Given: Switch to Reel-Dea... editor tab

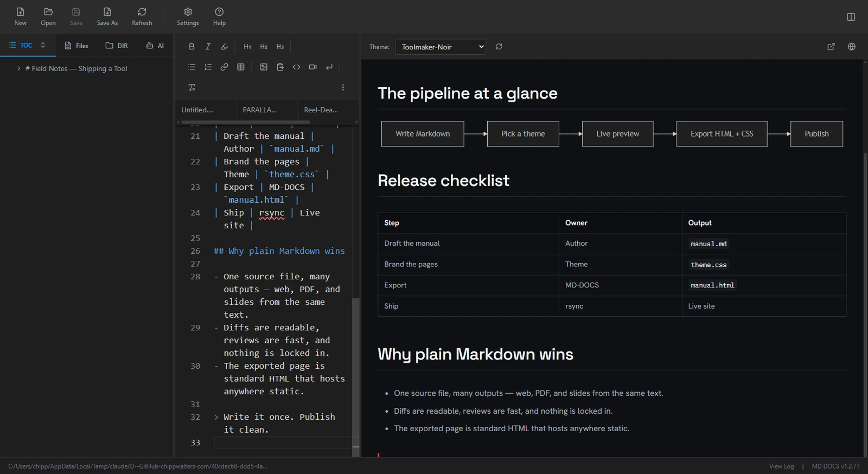Looking at the screenshot, I should (x=328, y=110).
